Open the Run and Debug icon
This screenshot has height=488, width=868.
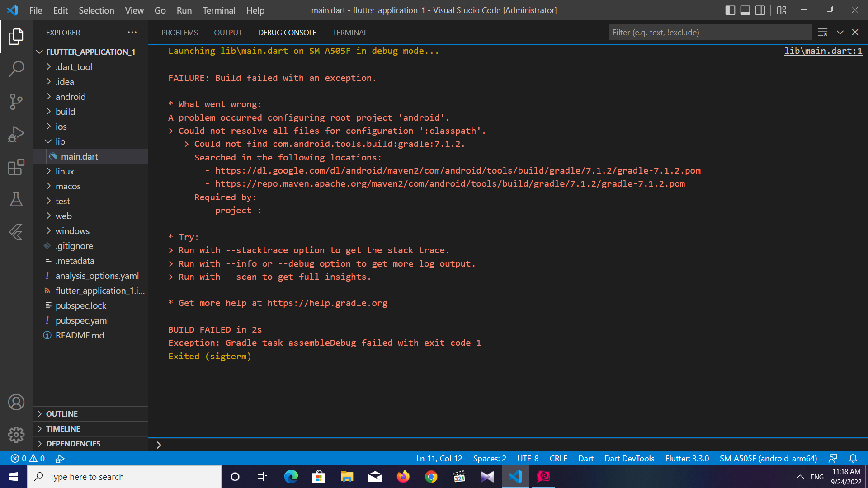pos(16,133)
